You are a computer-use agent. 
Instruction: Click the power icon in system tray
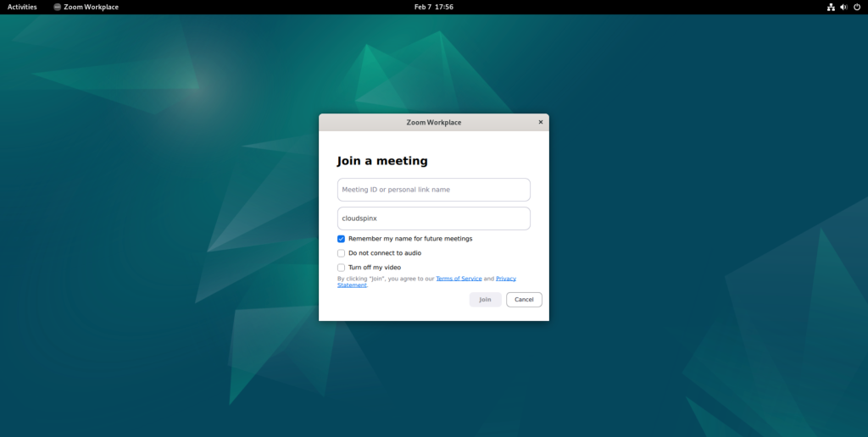pos(857,7)
